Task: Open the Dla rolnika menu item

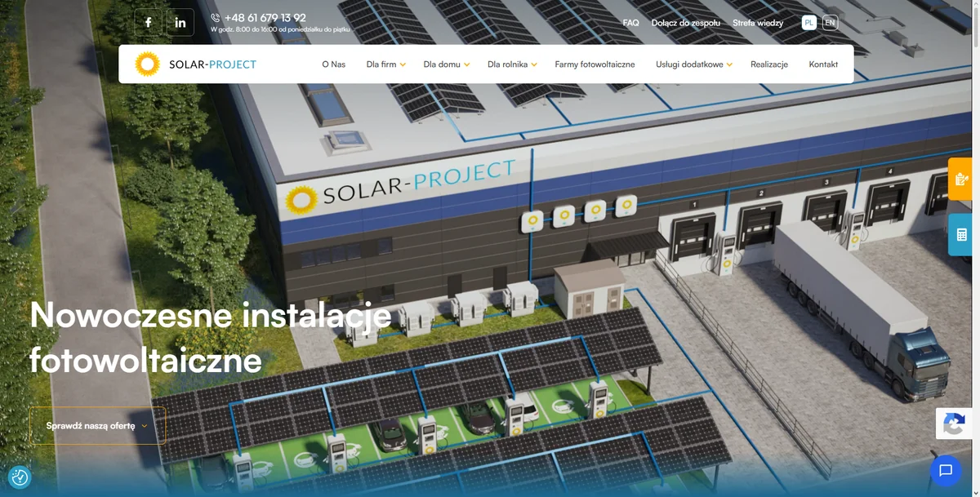Action: click(x=508, y=64)
